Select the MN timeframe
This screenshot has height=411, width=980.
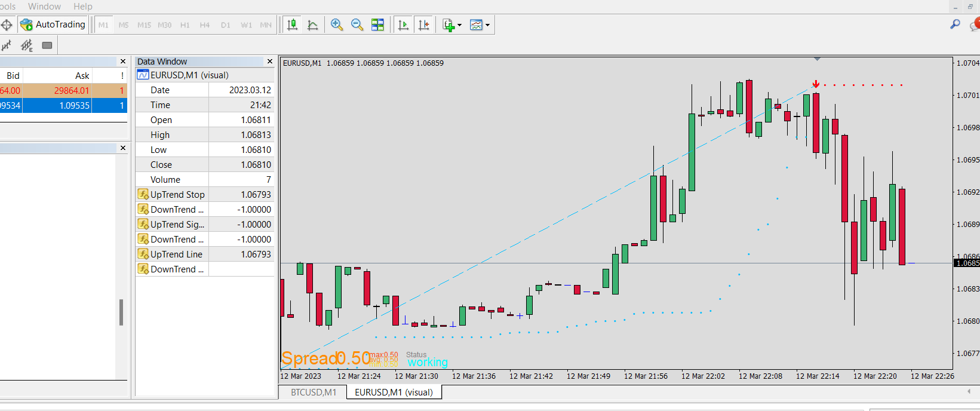pyautogui.click(x=266, y=25)
